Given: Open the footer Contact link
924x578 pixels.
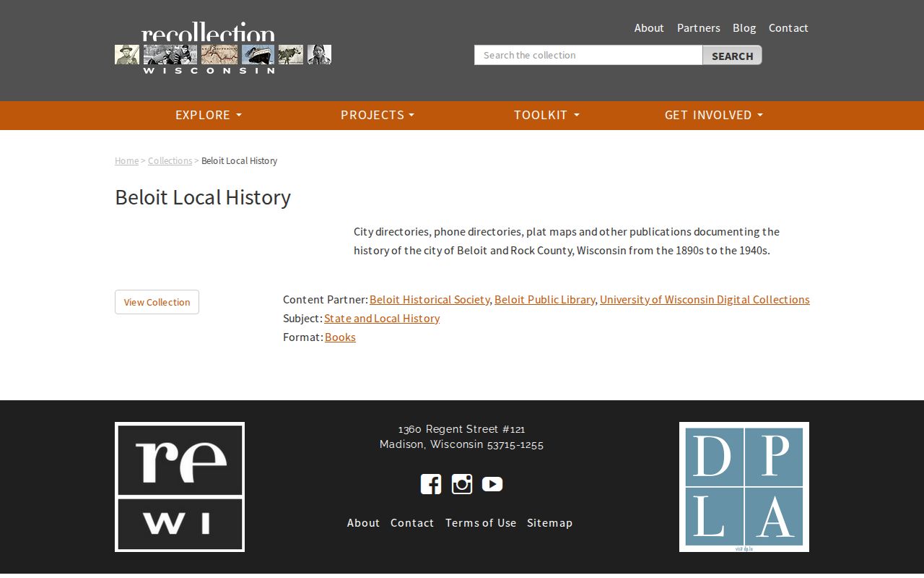Looking at the screenshot, I should pyautogui.click(x=412, y=522).
